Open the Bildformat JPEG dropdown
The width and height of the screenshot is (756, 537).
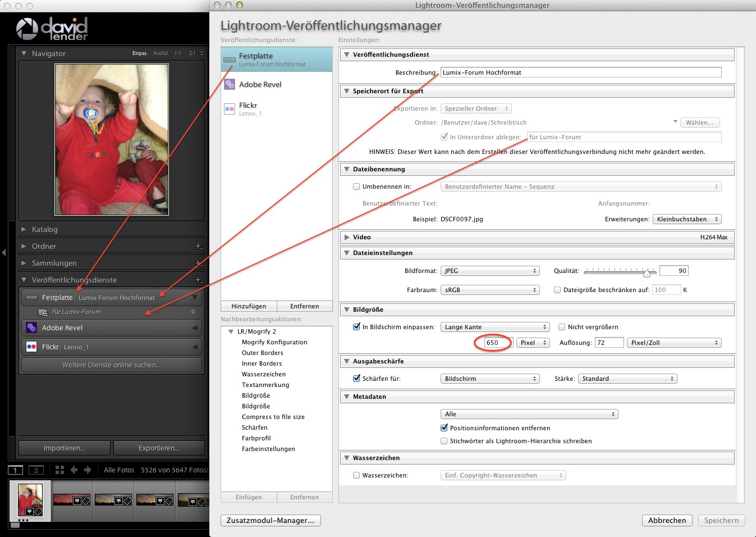coord(490,271)
